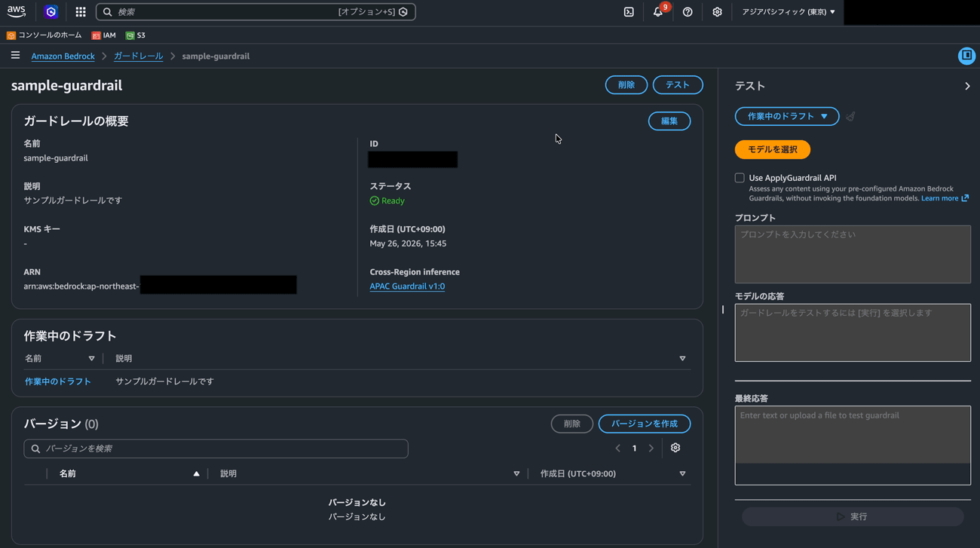Open version table preferences gear

click(675, 448)
